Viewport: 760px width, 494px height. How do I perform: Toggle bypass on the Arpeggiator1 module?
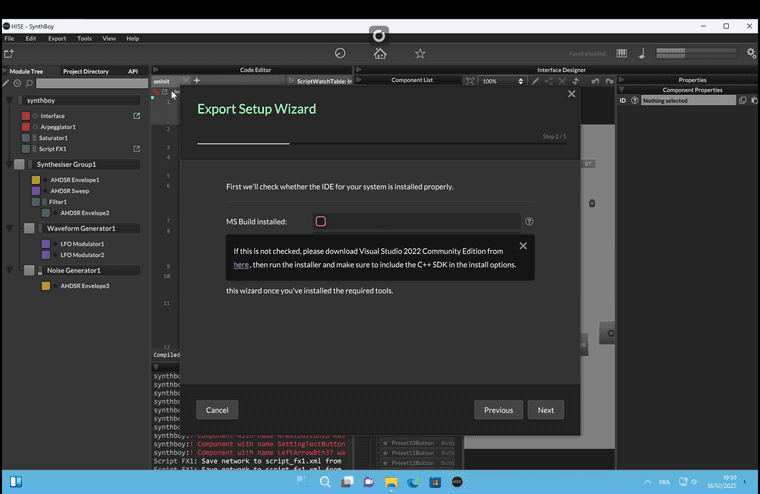(26, 127)
